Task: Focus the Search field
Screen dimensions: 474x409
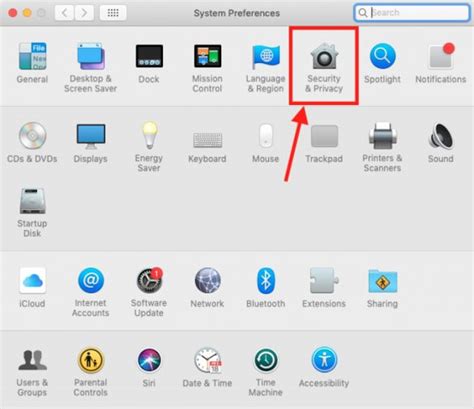Action: pos(412,13)
